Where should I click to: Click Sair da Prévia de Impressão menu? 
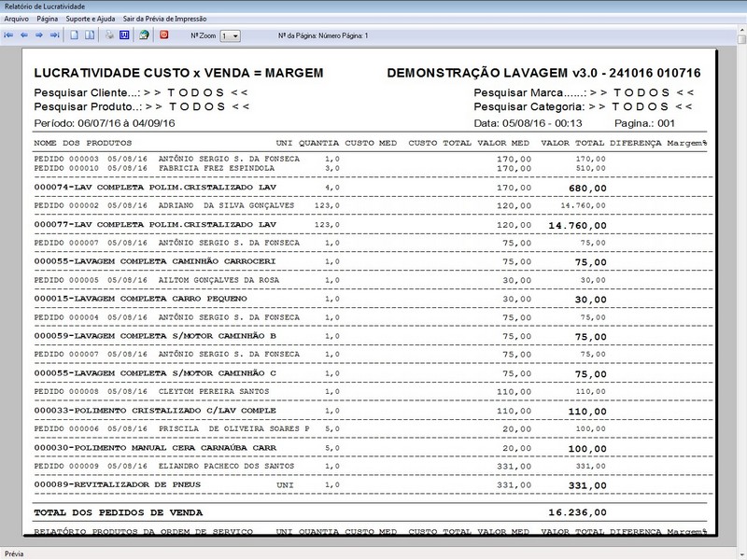coord(164,19)
